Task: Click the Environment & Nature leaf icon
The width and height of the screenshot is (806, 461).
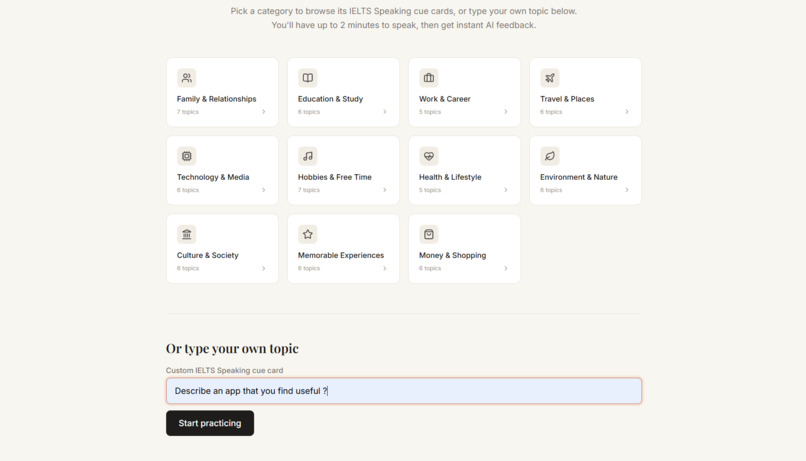Action: point(549,156)
